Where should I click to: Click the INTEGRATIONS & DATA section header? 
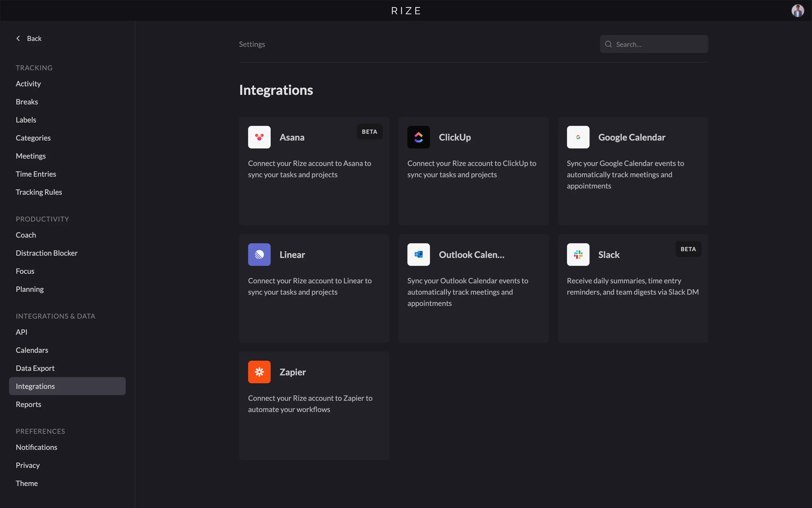56,316
